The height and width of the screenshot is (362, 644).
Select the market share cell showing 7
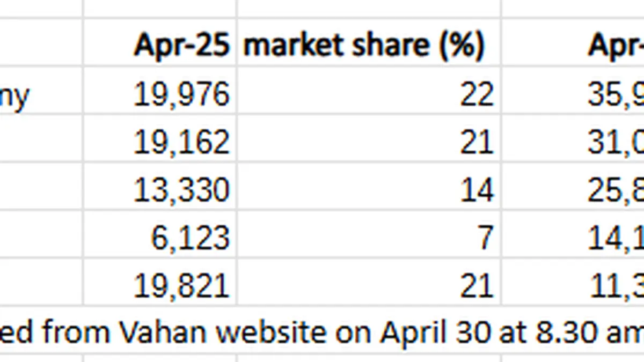pyautogui.click(x=484, y=238)
